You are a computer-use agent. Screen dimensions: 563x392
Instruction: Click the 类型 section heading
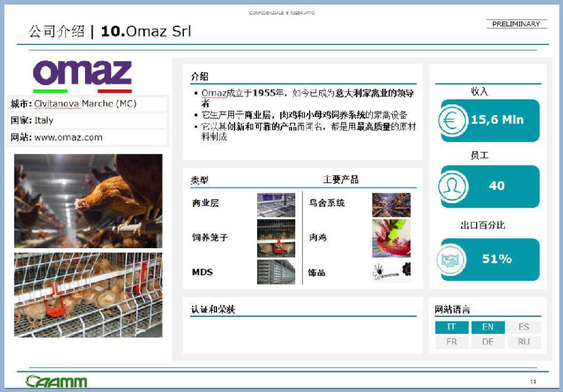[200, 180]
